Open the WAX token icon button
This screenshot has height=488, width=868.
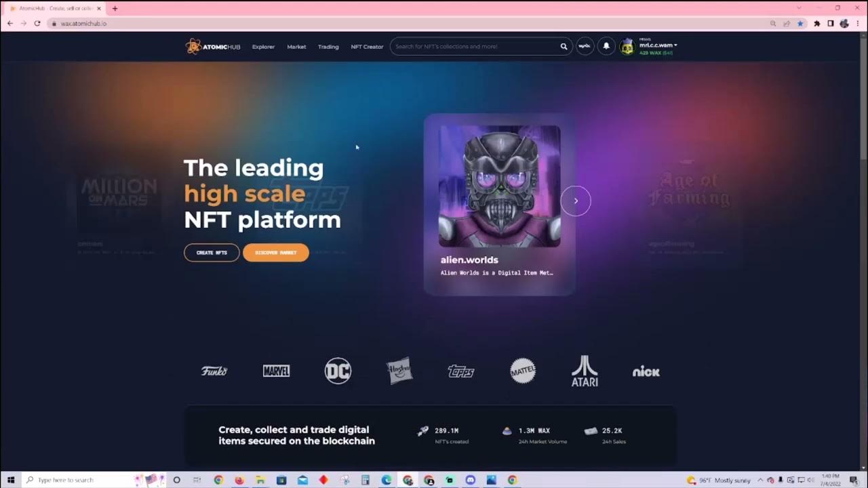[585, 46]
